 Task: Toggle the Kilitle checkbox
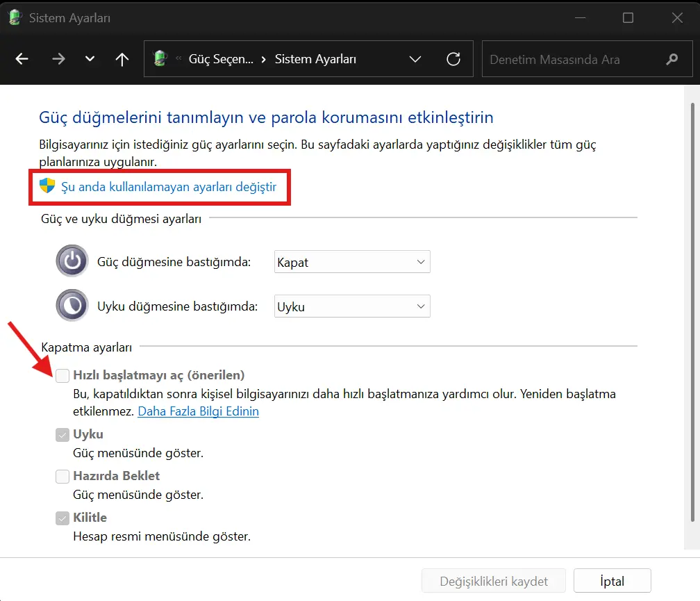pyautogui.click(x=62, y=518)
